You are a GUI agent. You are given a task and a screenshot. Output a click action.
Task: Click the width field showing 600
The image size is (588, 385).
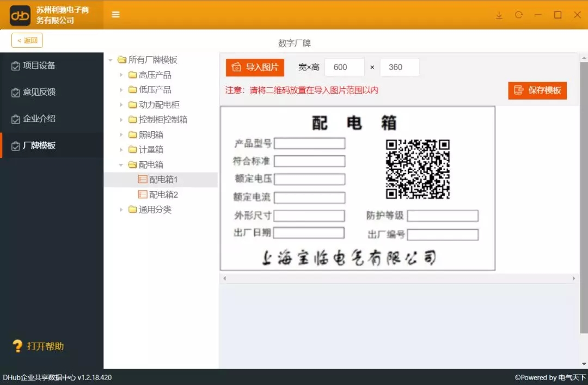(344, 67)
